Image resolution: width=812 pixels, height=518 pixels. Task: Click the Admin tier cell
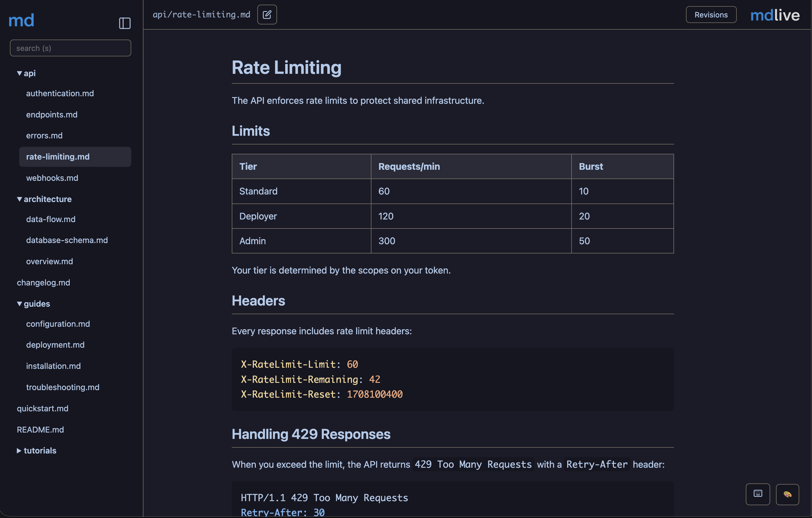[301, 241]
